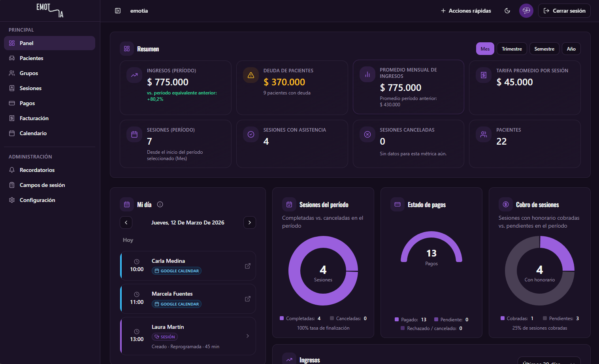Go to Facturación

point(49,118)
